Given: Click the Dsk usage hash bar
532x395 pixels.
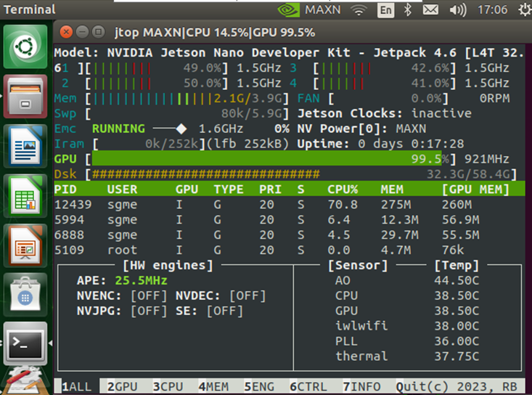Looking at the screenshot, I should click(206, 174).
